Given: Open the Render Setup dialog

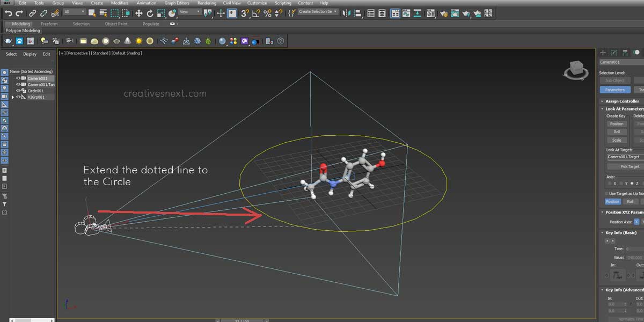Looking at the screenshot, I should 444,13.
